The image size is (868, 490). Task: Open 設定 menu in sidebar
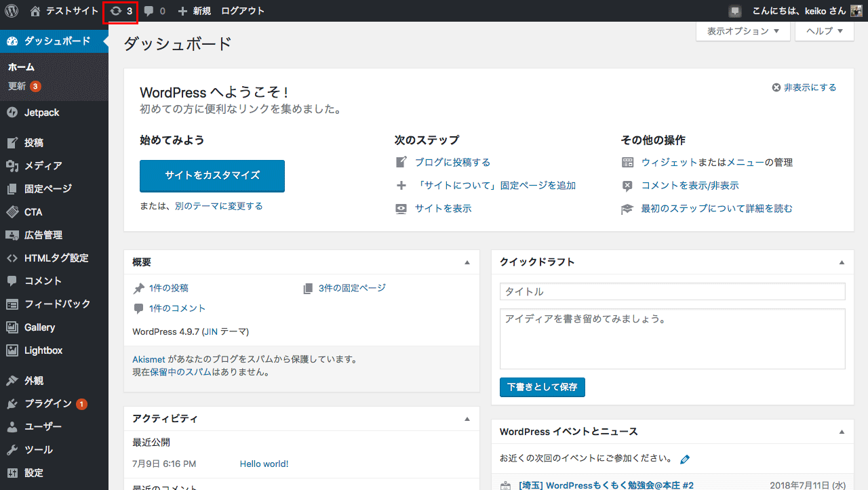(x=54, y=473)
